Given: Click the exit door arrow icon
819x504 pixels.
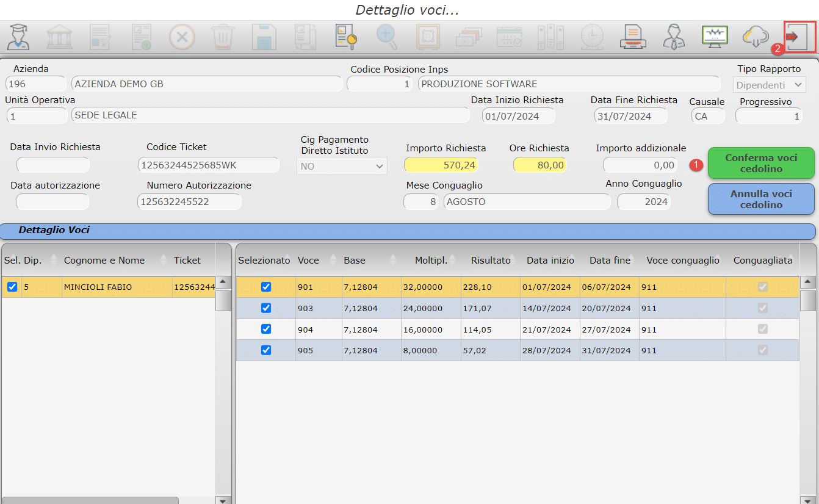Looking at the screenshot, I should point(800,37).
